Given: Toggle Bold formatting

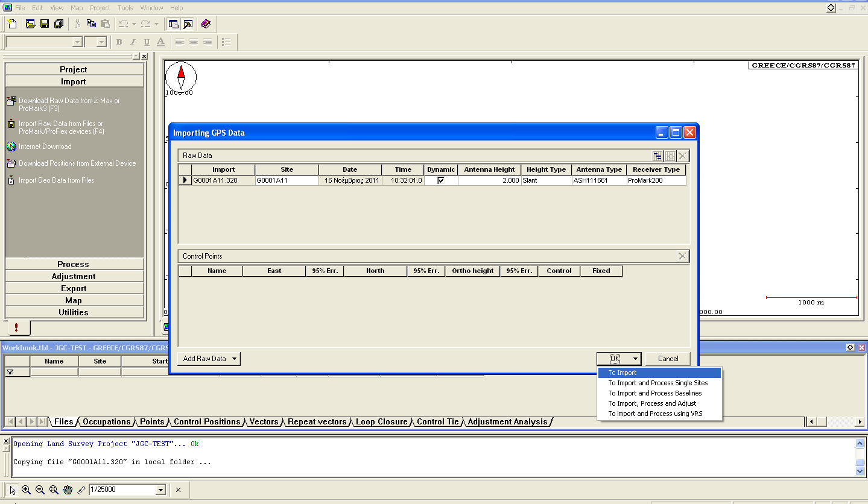Looking at the screenshot, I should (x=119, y=42).
